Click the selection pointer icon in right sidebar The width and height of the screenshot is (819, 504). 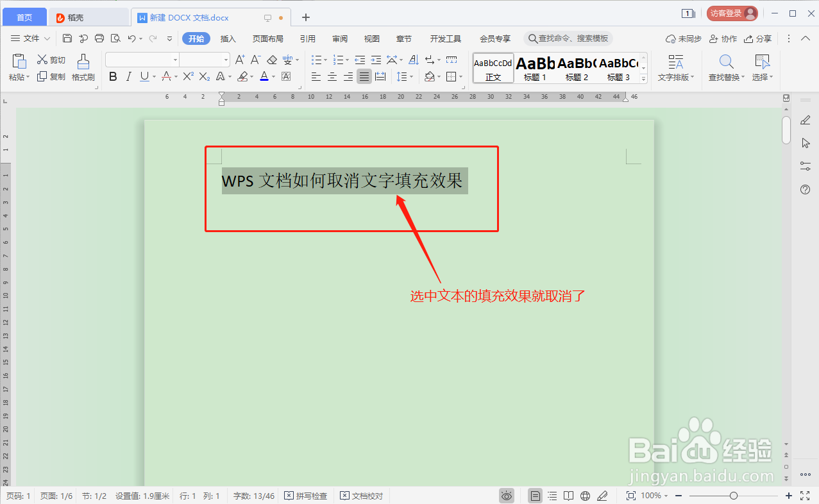(x=806, y=143)
